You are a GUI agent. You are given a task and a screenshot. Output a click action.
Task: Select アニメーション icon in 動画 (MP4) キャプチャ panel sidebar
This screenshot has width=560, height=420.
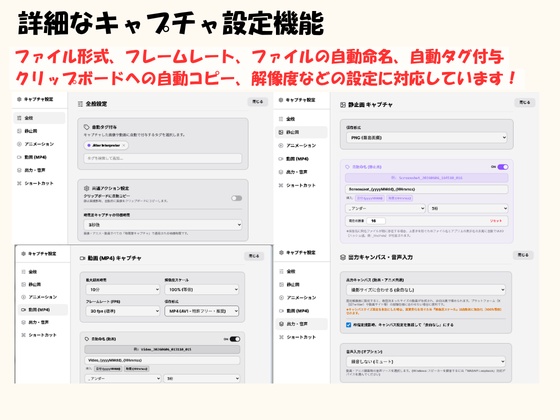24,297
